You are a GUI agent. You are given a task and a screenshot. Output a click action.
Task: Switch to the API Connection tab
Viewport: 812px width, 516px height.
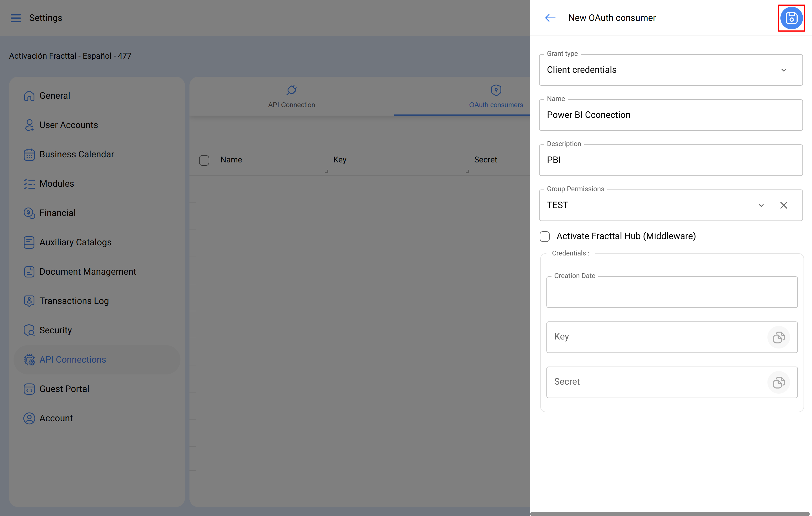coord(291,96)
